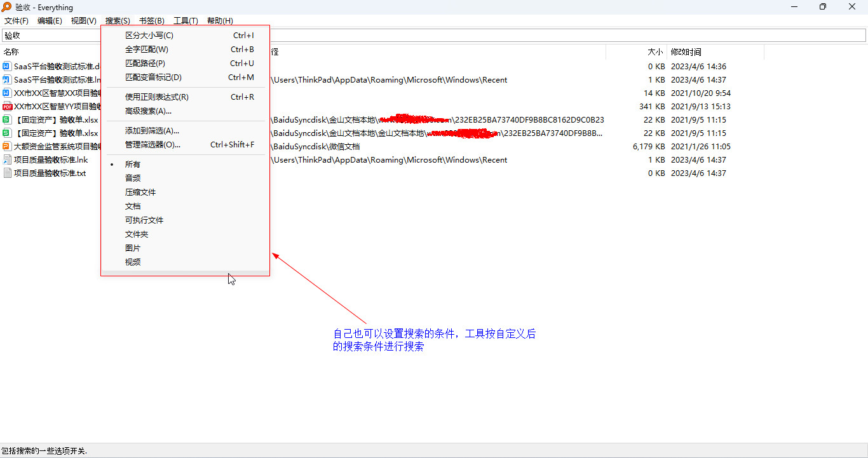Screen dimensions: 868x458
Task: Select the Word icon of SaaS平台验收测试标准.d file
Action: coord(7,67)
